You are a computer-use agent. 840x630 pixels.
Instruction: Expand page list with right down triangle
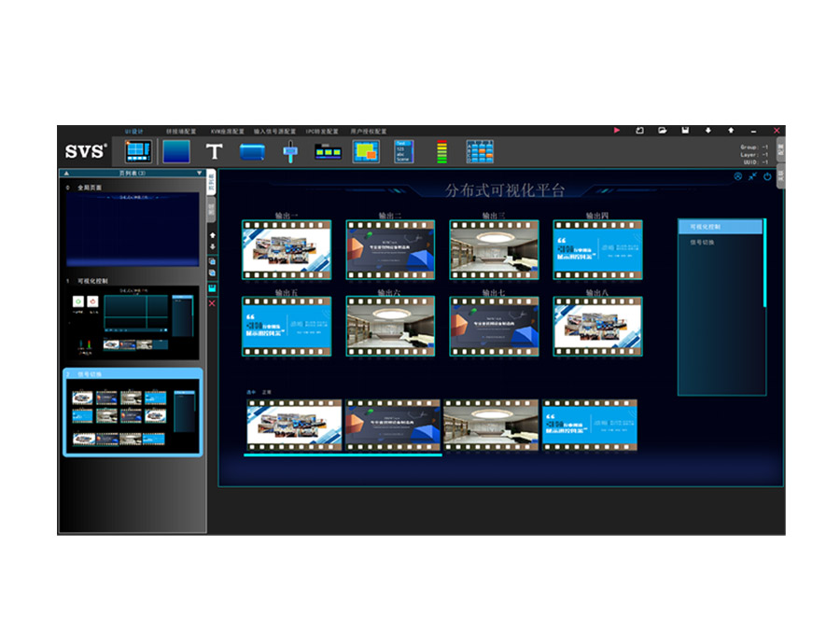click(x=199, y=173)
